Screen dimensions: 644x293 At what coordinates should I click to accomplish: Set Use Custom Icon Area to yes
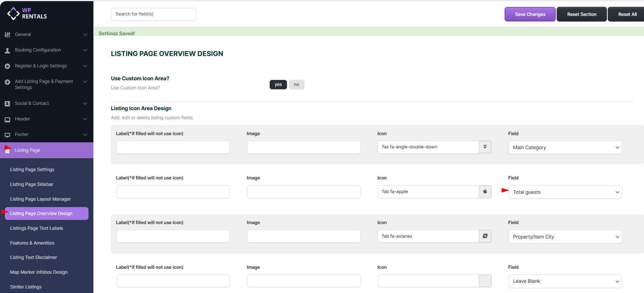(278, 84)
